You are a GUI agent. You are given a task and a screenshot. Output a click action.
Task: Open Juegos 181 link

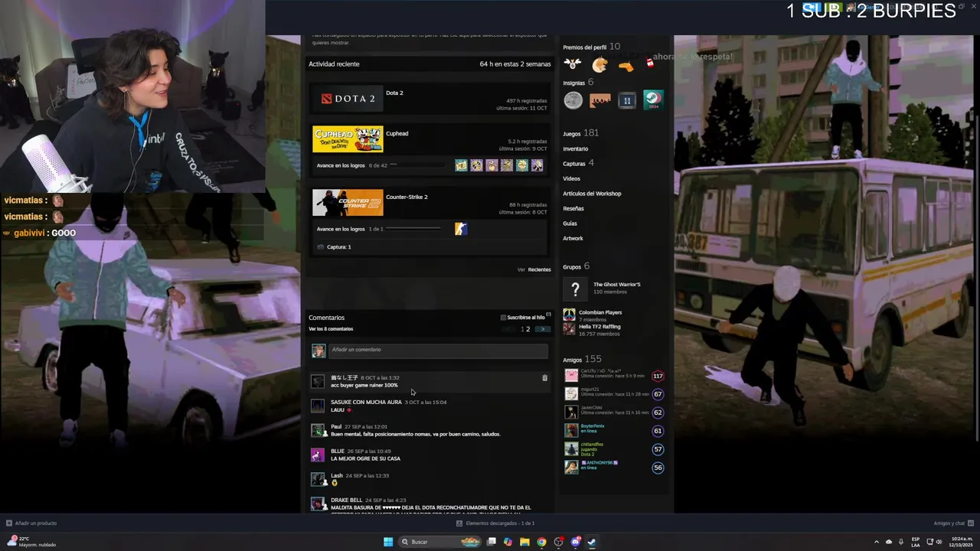click(580, 133)
